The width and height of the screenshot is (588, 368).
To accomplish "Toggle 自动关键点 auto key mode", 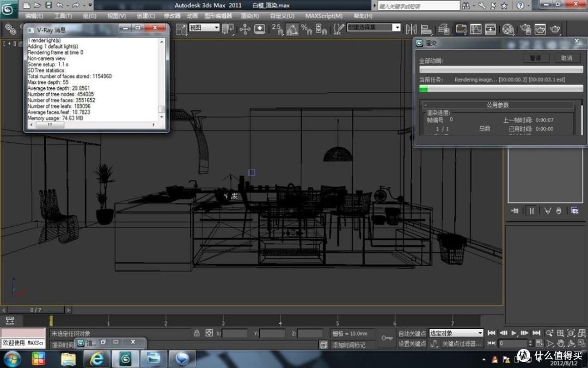I will click(x=412, y=333).
